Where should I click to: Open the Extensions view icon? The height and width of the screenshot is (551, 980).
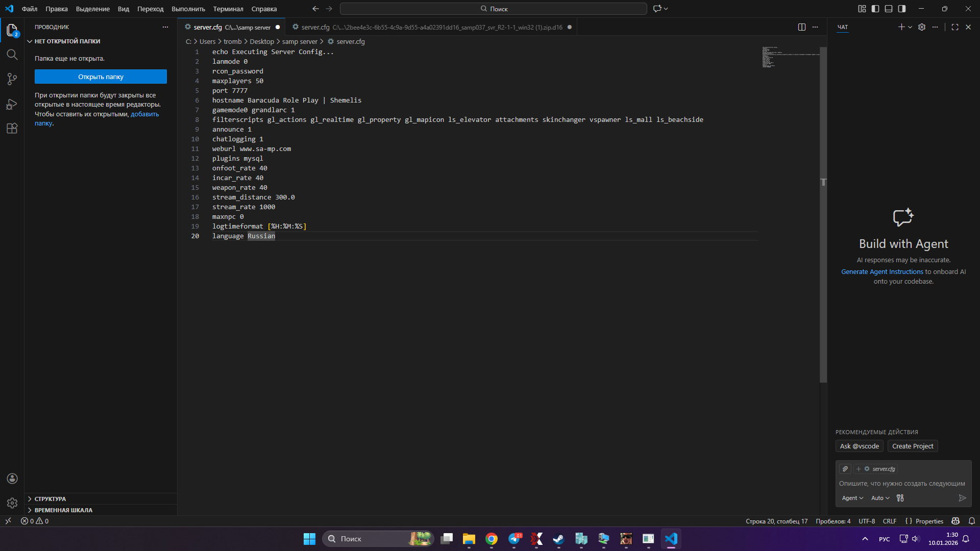12,129
